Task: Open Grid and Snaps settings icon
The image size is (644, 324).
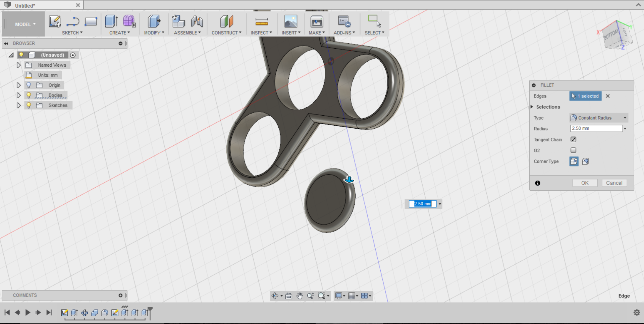Action: click(x=352, y=296)
